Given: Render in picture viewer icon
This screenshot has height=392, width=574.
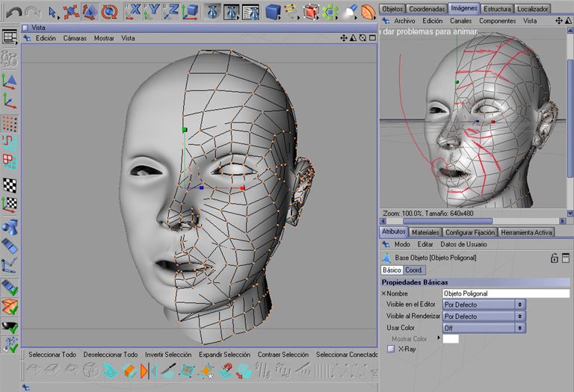Looking at the screenshot, I should (232, 12).
